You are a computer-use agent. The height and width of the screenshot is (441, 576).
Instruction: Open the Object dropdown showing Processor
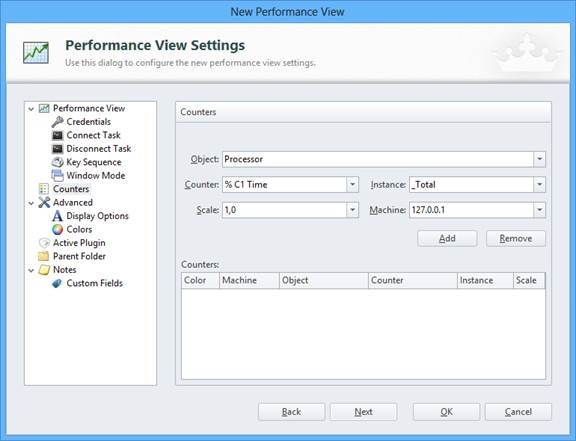(384, 159)
